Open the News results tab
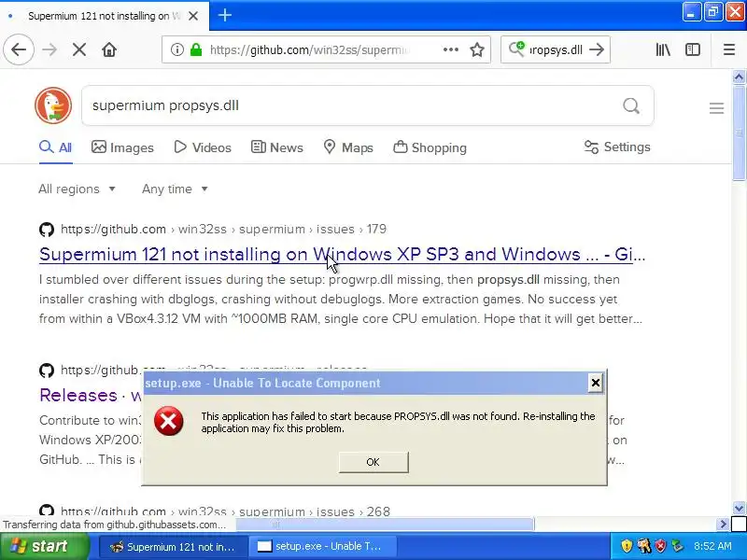Viewport: 747px width, 560px height. pyautogui.click(x=276, y=147)
